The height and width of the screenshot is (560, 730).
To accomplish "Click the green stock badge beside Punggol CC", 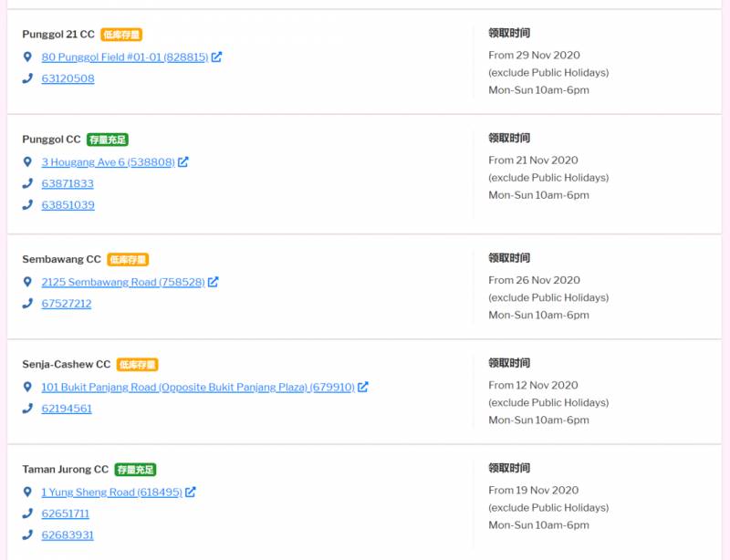I will (x=108, y=140).
